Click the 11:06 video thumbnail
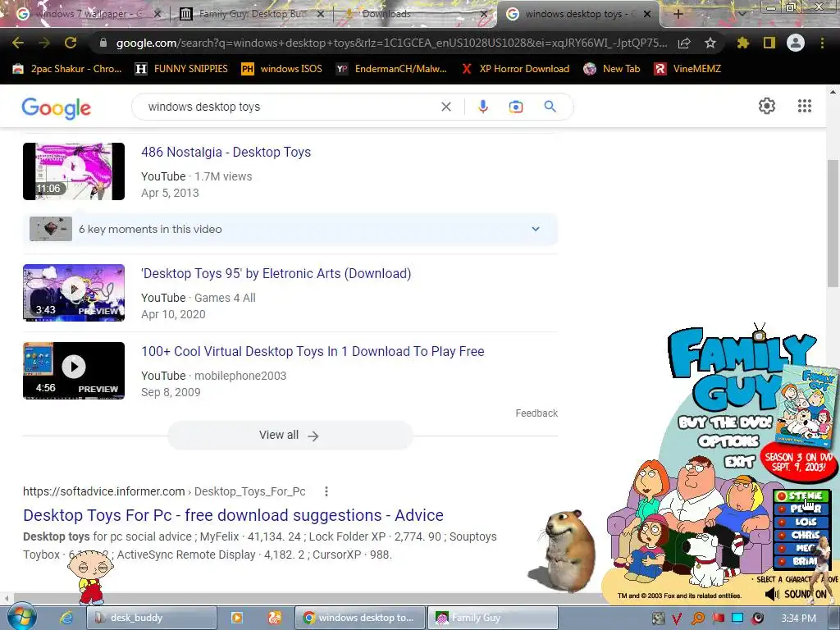The image size is (840, 630). [74, 171]
